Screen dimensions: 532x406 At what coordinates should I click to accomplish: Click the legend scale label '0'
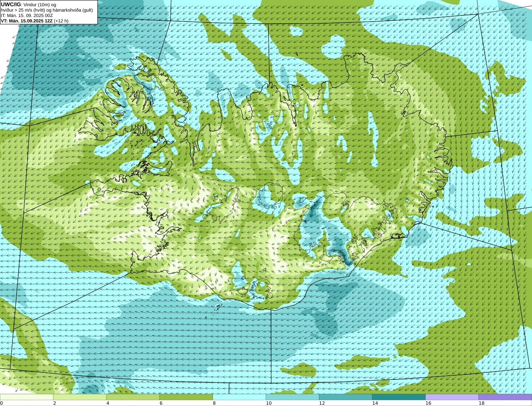click(1, 403)
